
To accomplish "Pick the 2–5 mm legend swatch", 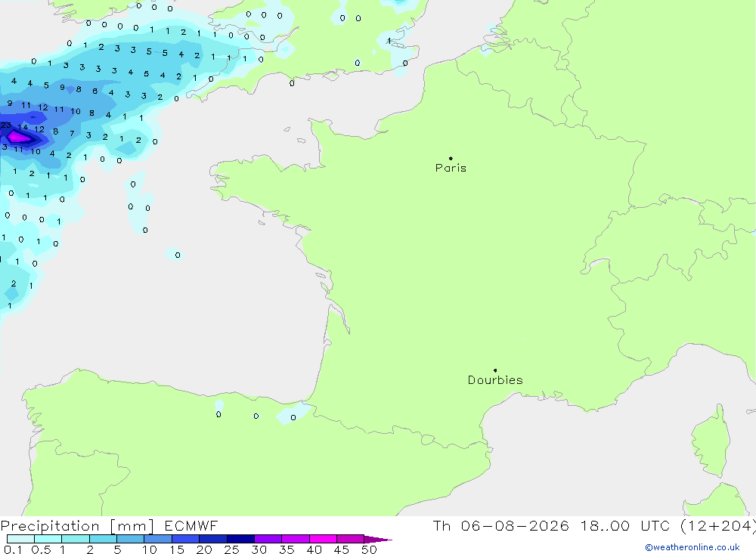I will (103, 539).
